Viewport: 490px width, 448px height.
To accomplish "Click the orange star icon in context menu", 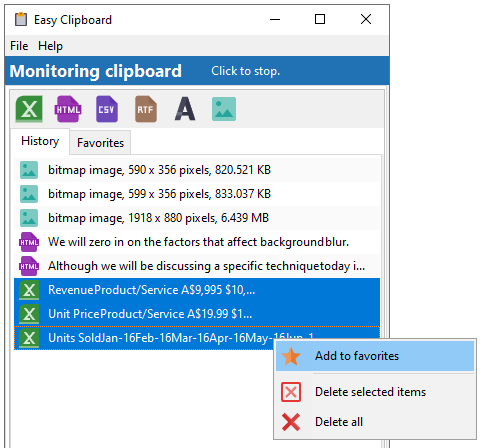I will click(x=291, y=356).
